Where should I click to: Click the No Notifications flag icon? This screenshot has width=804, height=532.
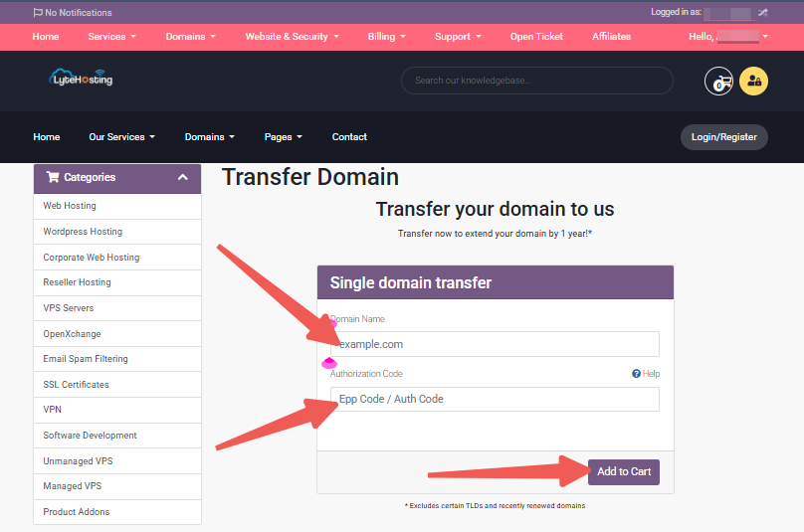[38, 12]
